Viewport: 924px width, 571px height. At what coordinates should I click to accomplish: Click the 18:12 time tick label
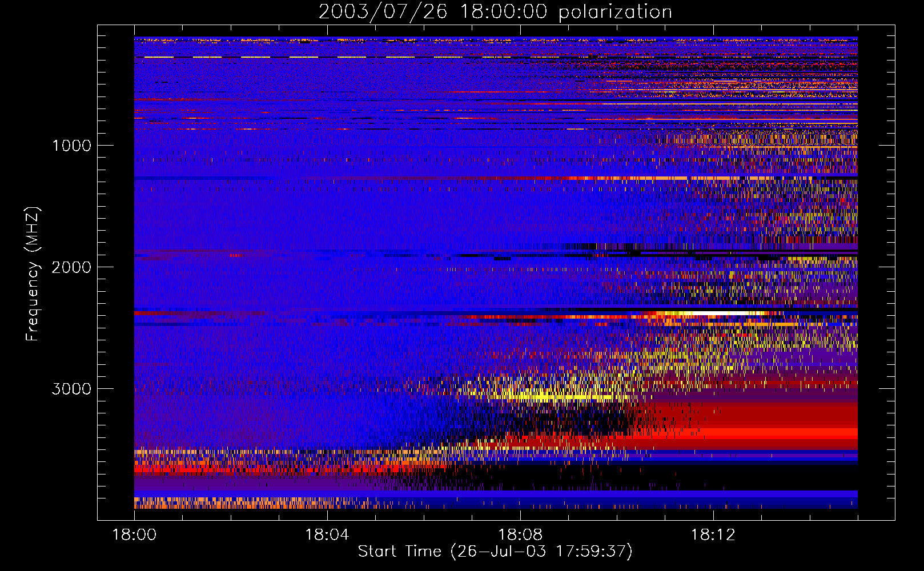tap(713, 535)
